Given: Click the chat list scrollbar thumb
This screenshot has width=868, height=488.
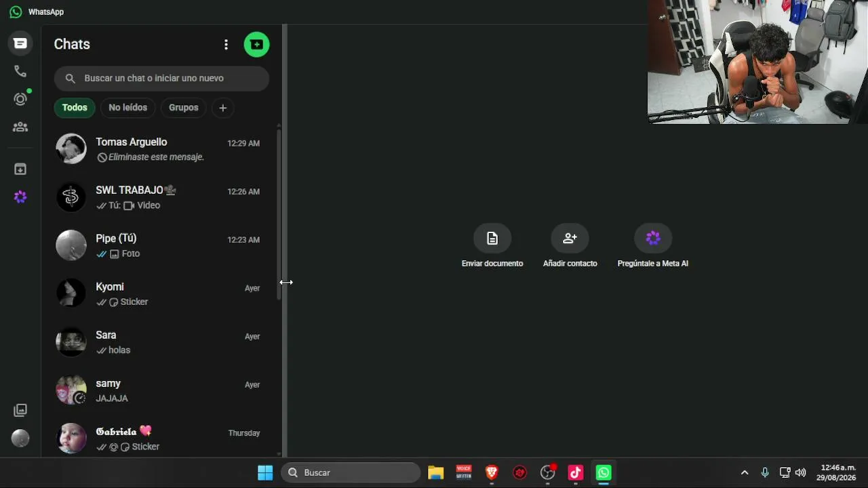Looking at the screenshot, I should [x=279, y=213].
